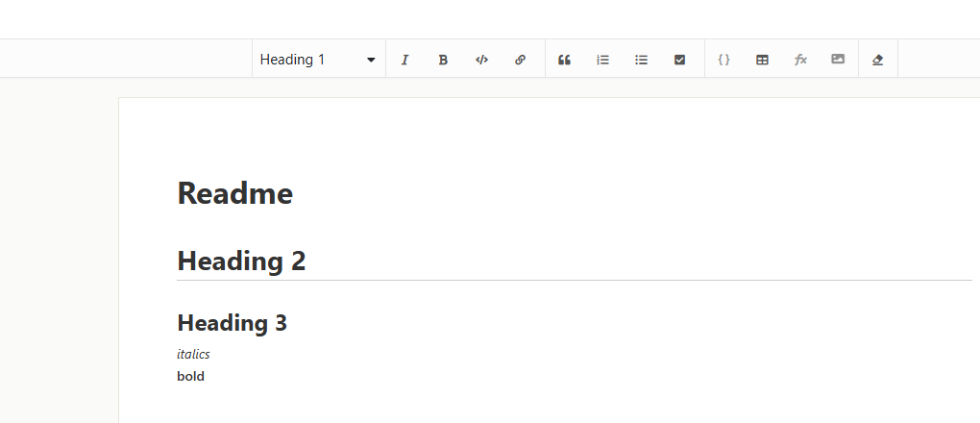Toggle bold formatting in the toolbar
The height and width of the screenshot is (423, 980).
point(443,60)
